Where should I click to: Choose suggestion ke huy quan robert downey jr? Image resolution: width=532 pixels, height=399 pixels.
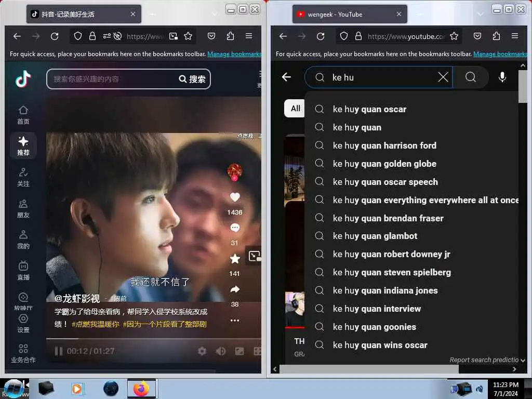point(411,255)
